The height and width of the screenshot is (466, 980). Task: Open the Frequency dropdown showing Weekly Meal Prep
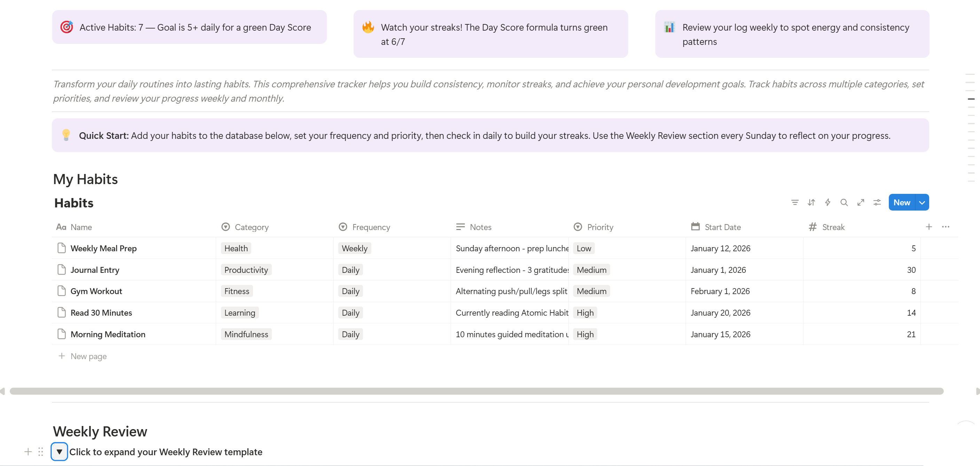[x=354, y=248]
